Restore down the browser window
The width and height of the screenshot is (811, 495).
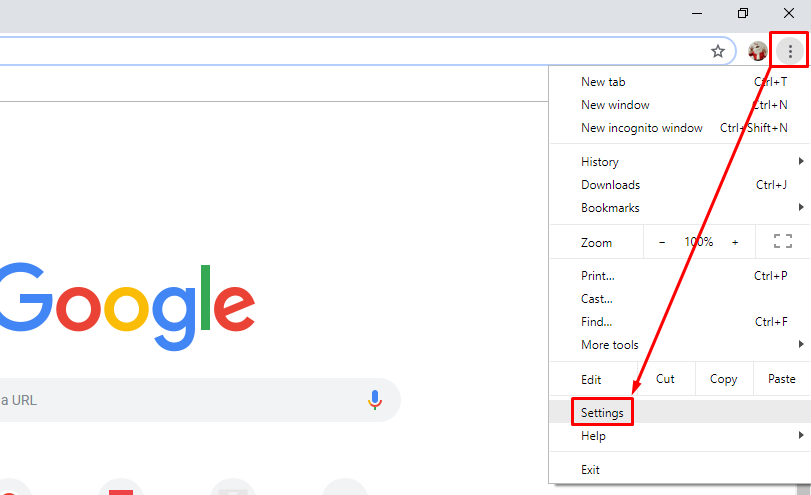coord(743,13)
